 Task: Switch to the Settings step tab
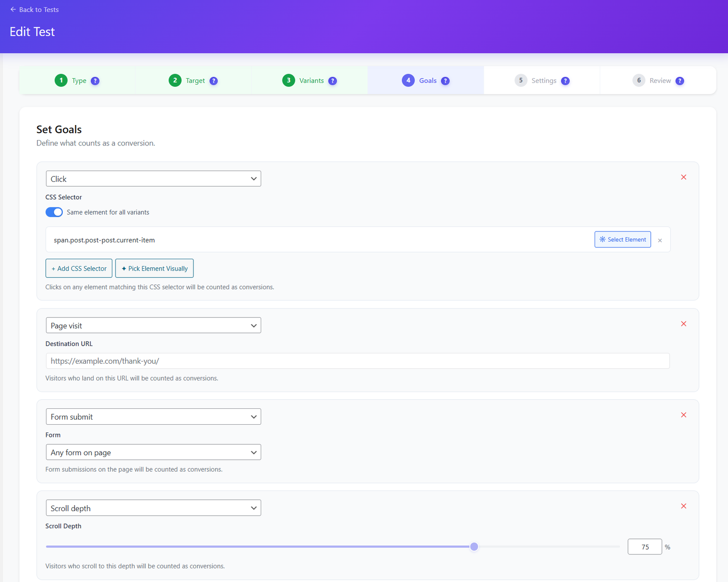[x=542, y=80]
